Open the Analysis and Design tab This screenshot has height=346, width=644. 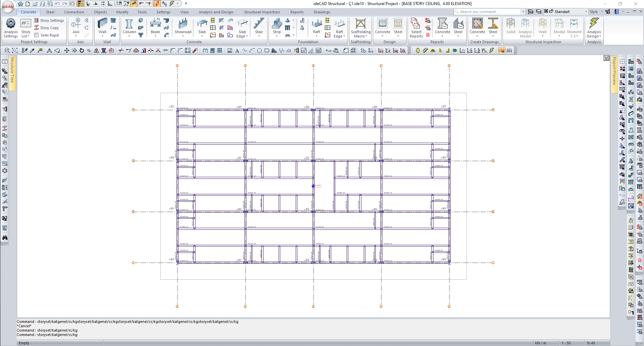(216, 12)
